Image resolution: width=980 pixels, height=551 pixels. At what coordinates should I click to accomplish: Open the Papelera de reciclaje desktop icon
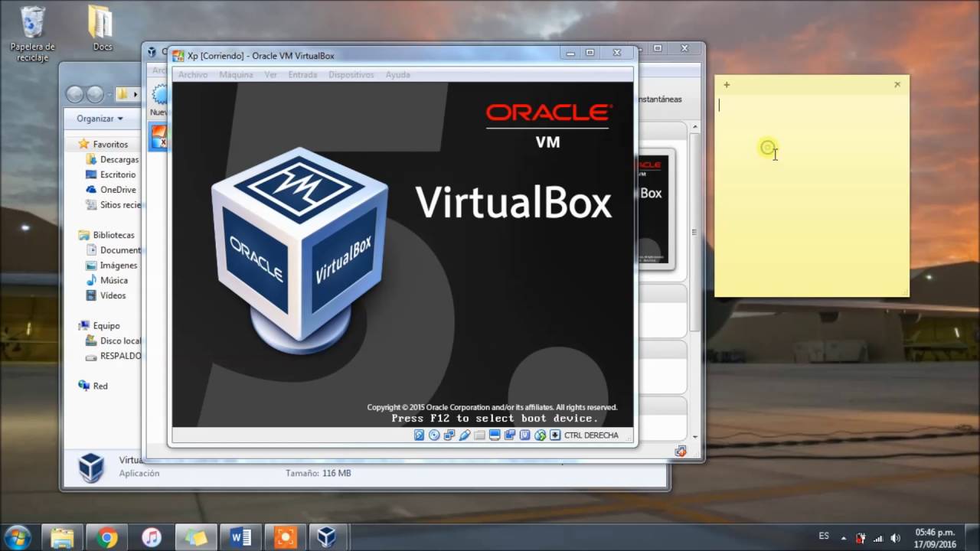(32, 34)
